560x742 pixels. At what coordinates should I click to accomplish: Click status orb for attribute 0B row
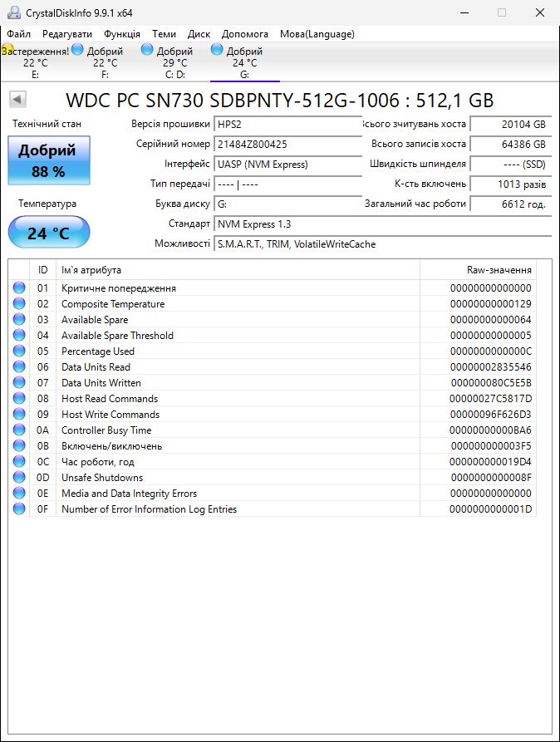click(x=19, y=445)
